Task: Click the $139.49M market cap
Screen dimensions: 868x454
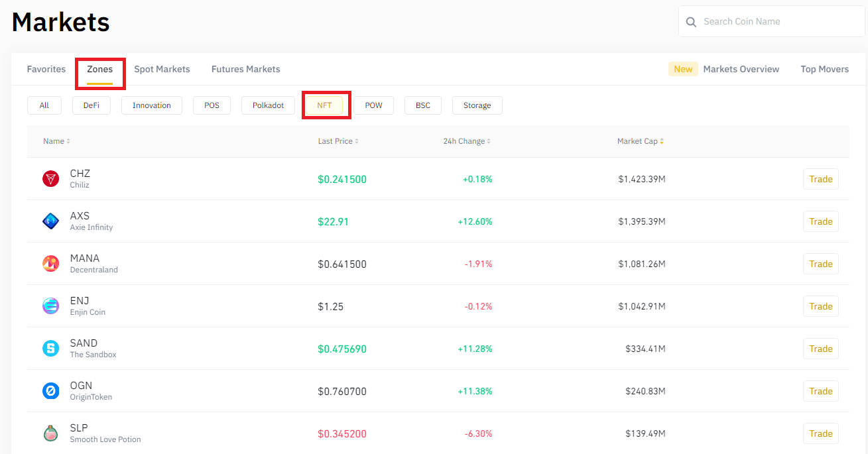Action: [645, 434]
